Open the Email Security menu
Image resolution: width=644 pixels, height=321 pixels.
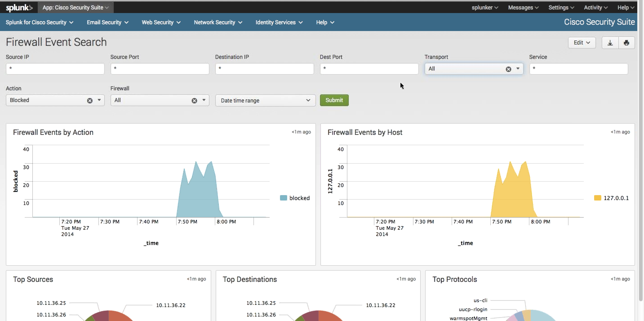(x=107, y=22)
